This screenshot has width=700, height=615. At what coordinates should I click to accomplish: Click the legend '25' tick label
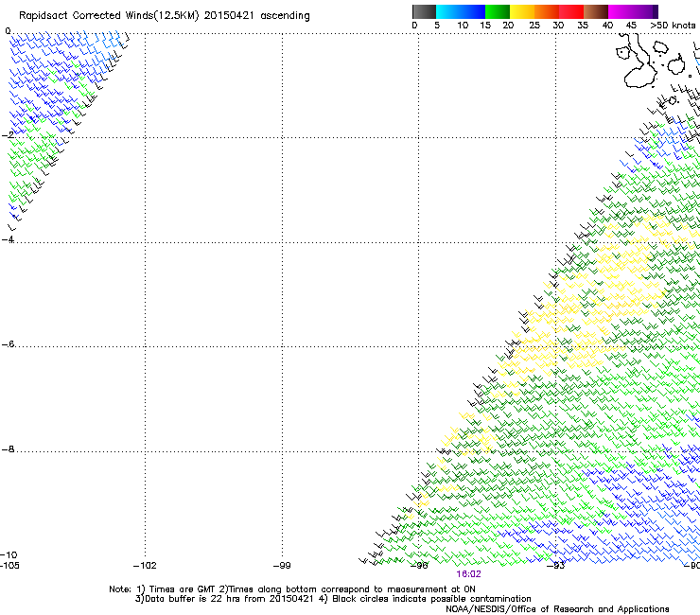tap(534, 26)
